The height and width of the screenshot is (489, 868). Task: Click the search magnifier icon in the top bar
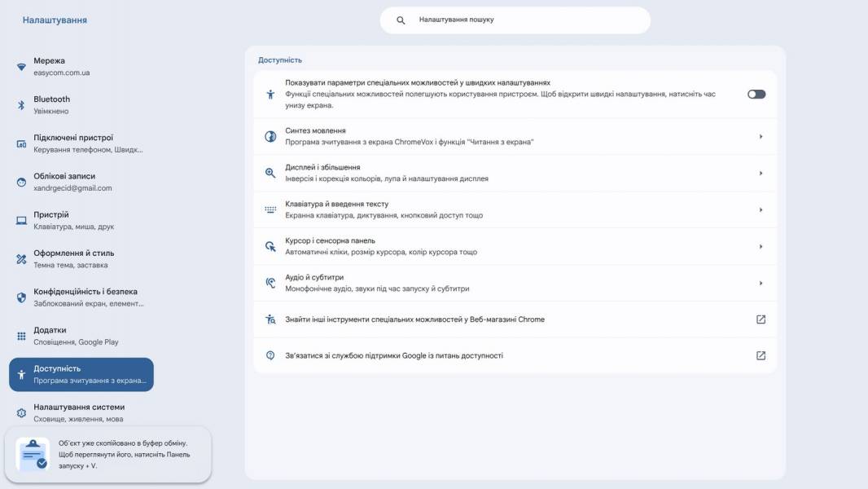point(401,20)
